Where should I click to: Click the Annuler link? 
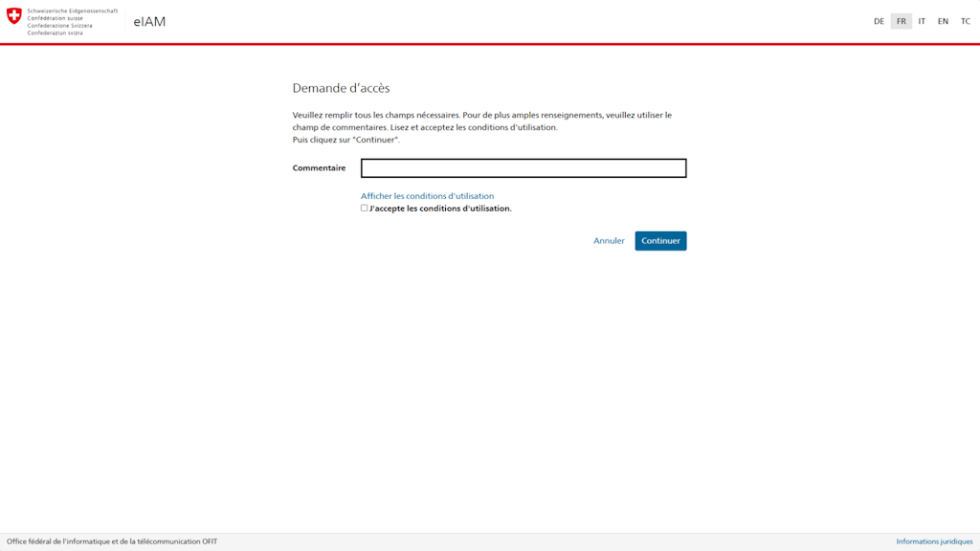(x=608, y=240)
